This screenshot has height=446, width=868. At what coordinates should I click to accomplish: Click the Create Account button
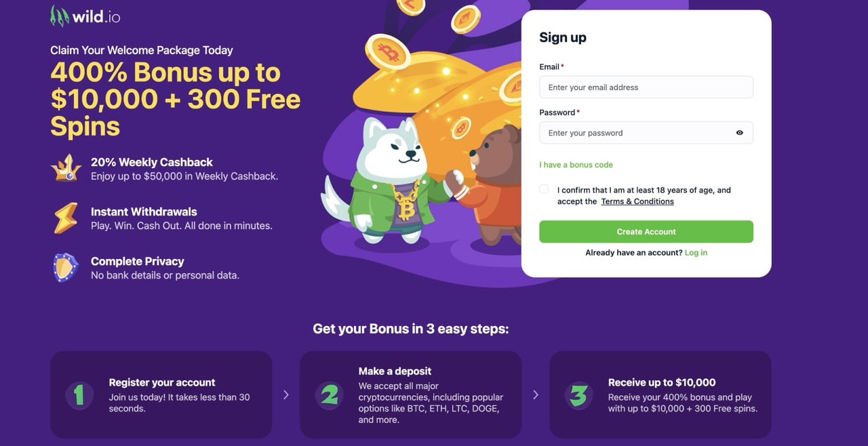646,231
